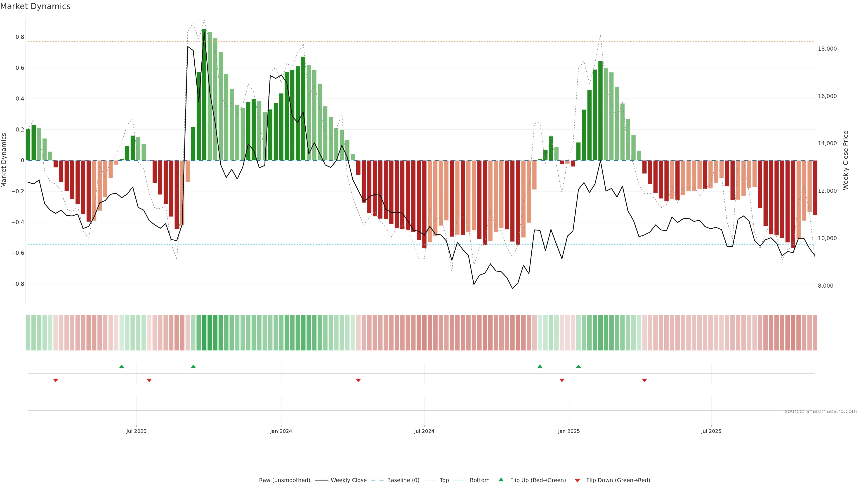The width and height of the screenshot is (868, 488).
Task: Toggle the Baseline (0) legend entry
Action: [403, 480]
